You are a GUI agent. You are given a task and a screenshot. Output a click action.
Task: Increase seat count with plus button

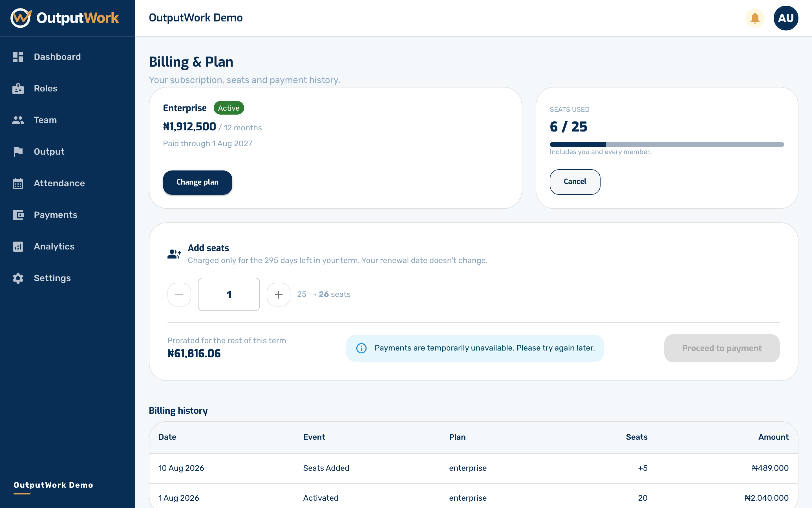click(x=279, y=295)
